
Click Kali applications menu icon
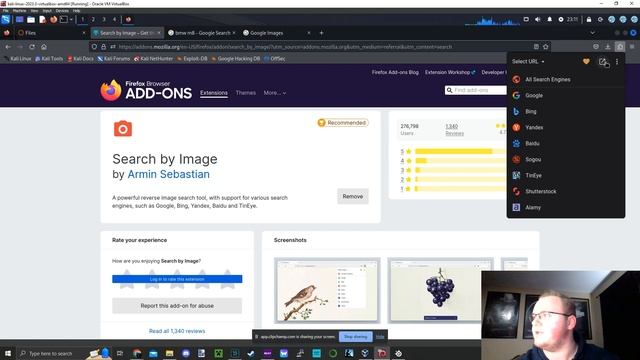(6, 19)
